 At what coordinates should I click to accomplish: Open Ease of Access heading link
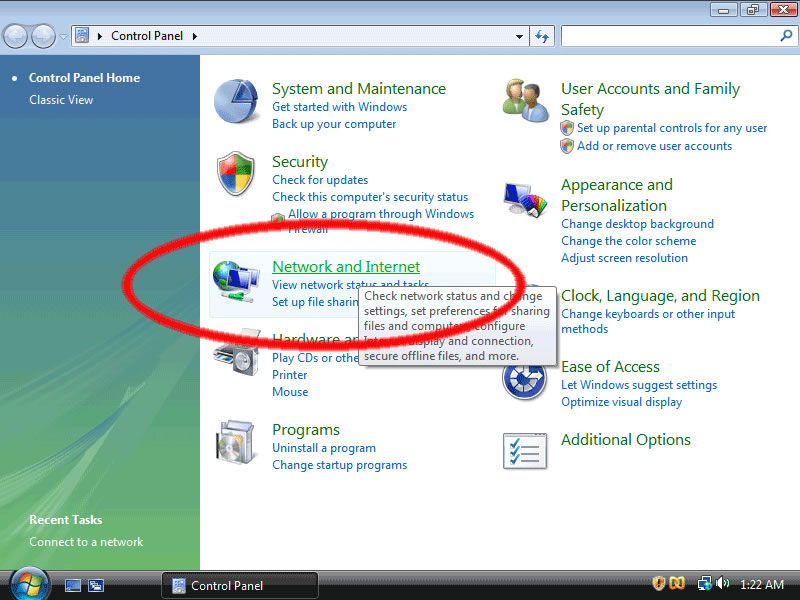[610, 367]
